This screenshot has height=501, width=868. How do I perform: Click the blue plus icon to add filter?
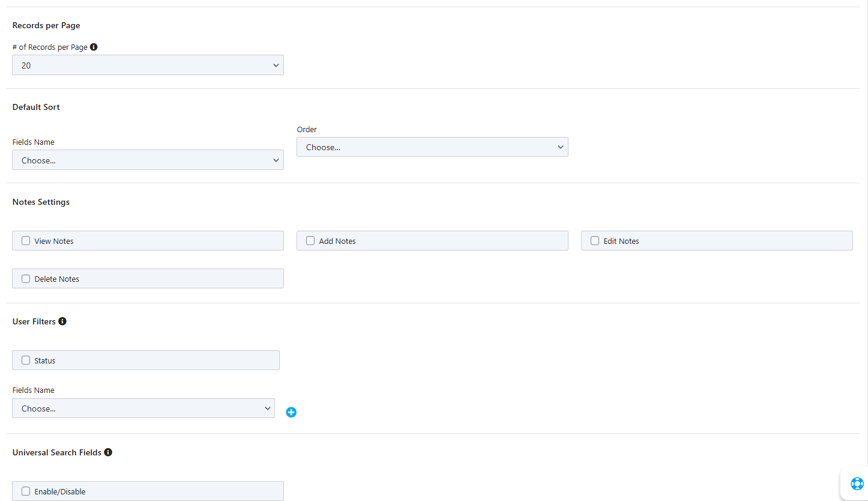(x=291, y=412)
